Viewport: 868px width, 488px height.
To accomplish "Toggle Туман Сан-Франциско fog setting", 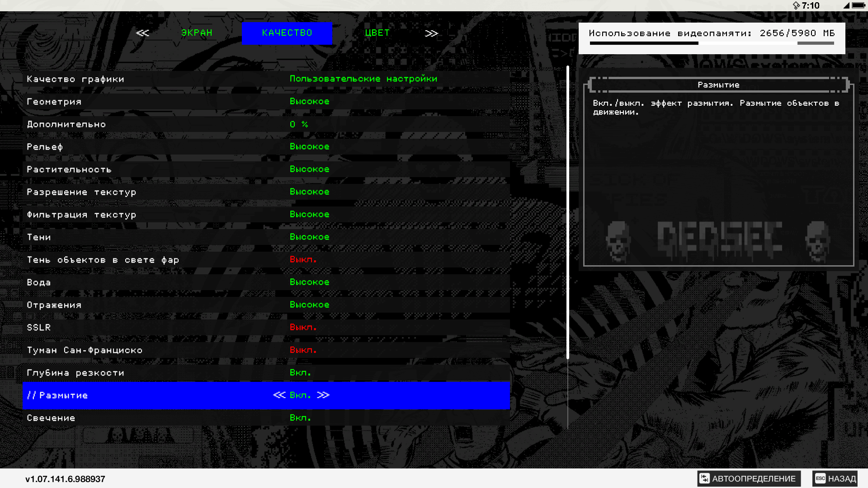I will (303, 350).
